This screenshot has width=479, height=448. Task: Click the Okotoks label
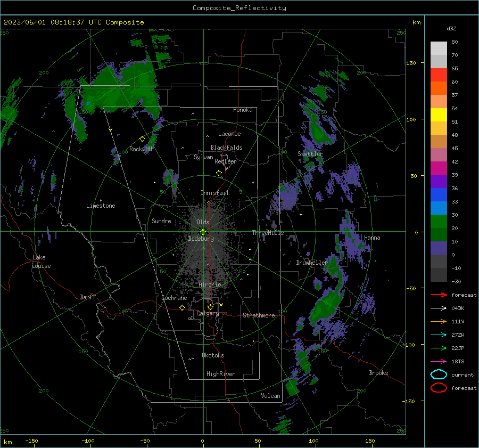(x=213, y=355)
